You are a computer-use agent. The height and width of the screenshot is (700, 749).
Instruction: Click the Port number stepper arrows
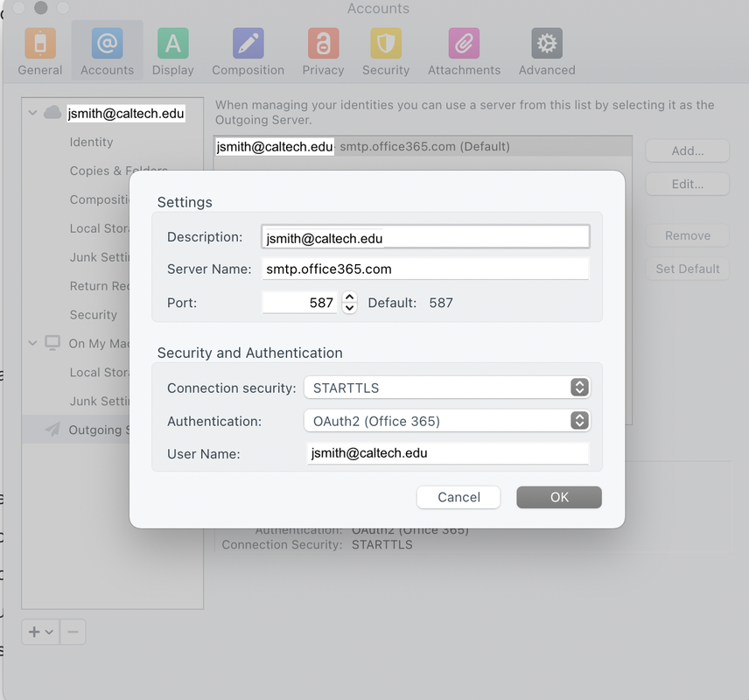click(350, 303)
